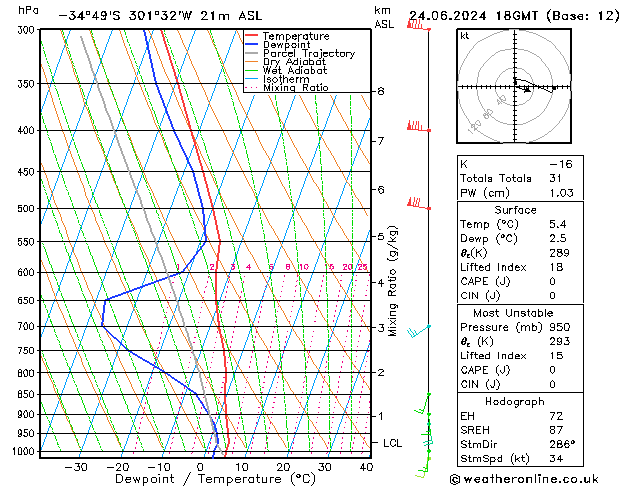Click the 'hPa' axis unit label
Image resolution: width=629 pixels, height=486 pixels.
(x=28, y=10)
